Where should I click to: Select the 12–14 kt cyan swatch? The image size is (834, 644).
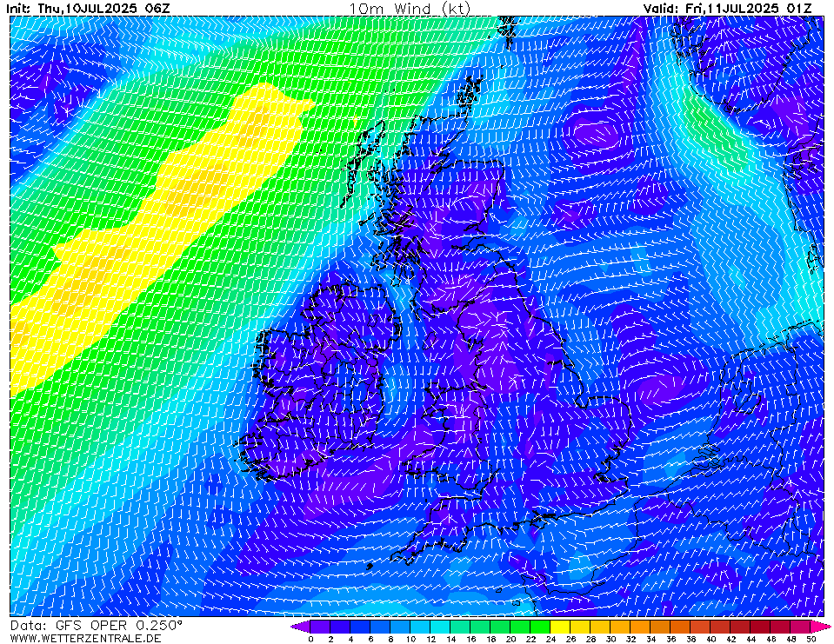point(440,627)
